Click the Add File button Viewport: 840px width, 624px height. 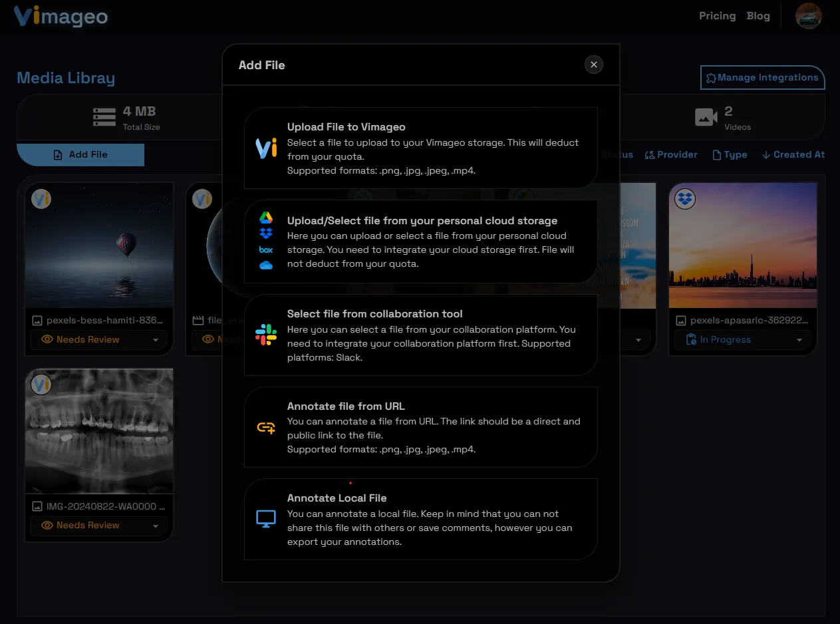click(x=80, y=154)
